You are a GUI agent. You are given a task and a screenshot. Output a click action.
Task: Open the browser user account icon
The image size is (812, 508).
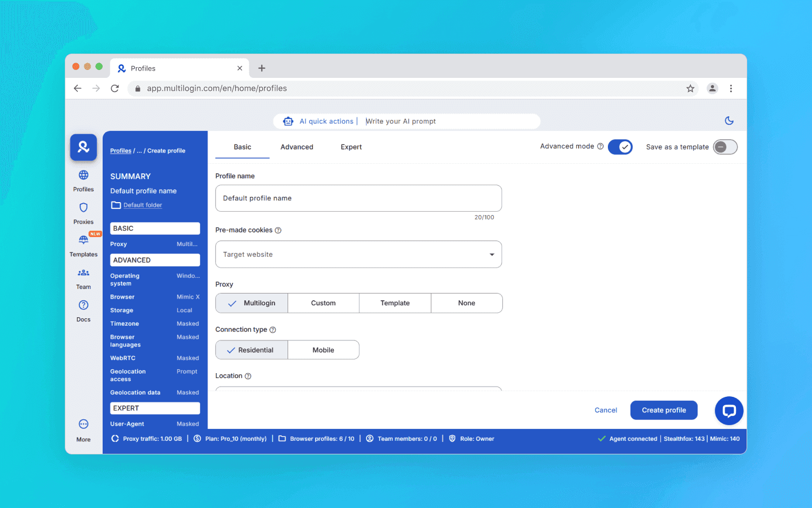[713, 89]
